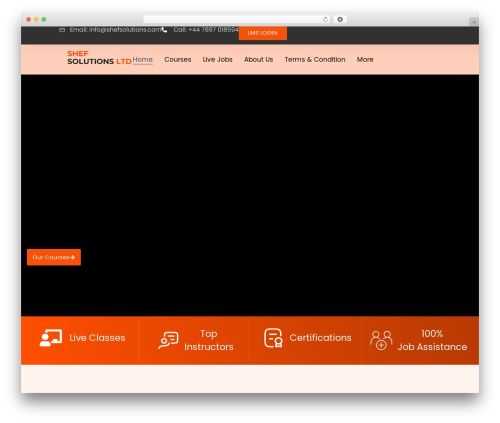The width and height of the screenshot is (500, 423).
Task: Click the green maximize window dot
Action: [44, 20]
